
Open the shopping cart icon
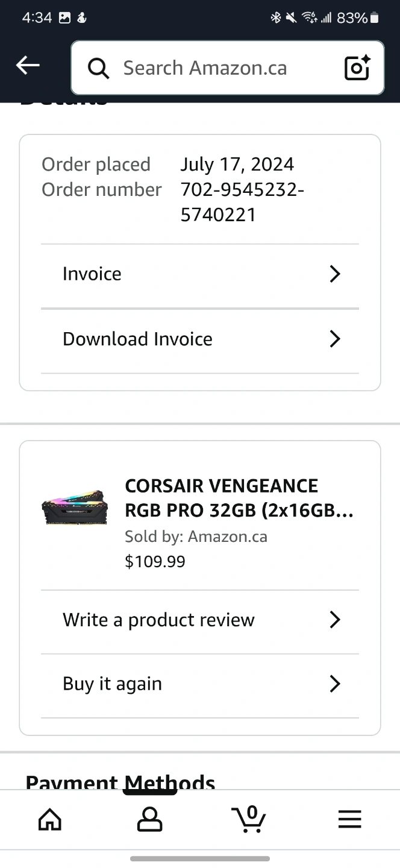pos(249,819)
